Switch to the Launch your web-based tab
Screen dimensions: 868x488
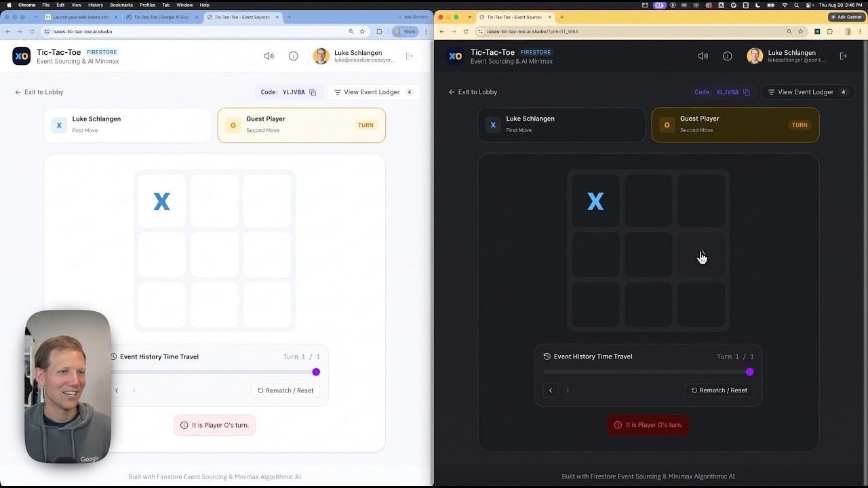tap(84, 17)
